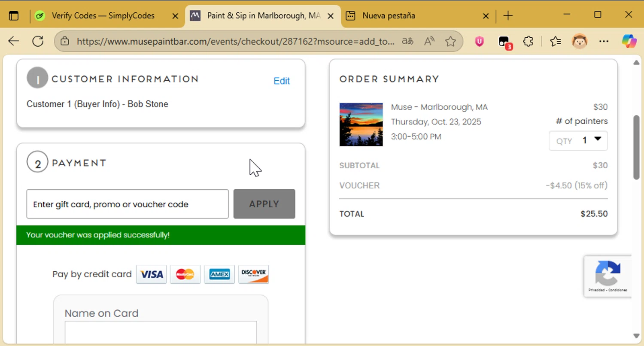Click the Edit customer information link
644x346 pixels.
point(282,81)
